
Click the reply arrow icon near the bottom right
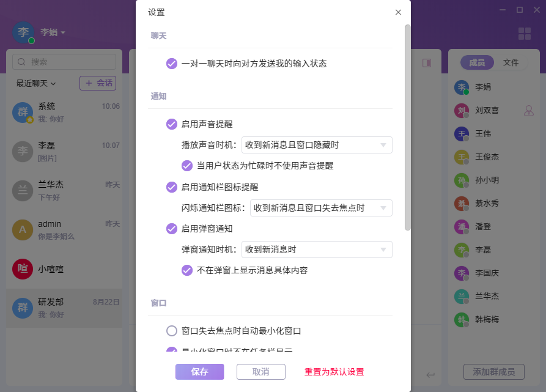click(430, 374)
